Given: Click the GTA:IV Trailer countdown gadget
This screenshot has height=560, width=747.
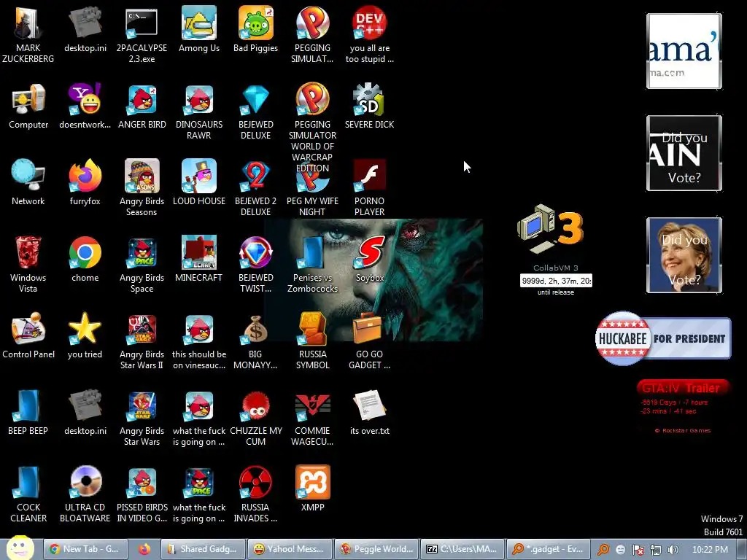Looking at the screenshot, I should point(683,407).
